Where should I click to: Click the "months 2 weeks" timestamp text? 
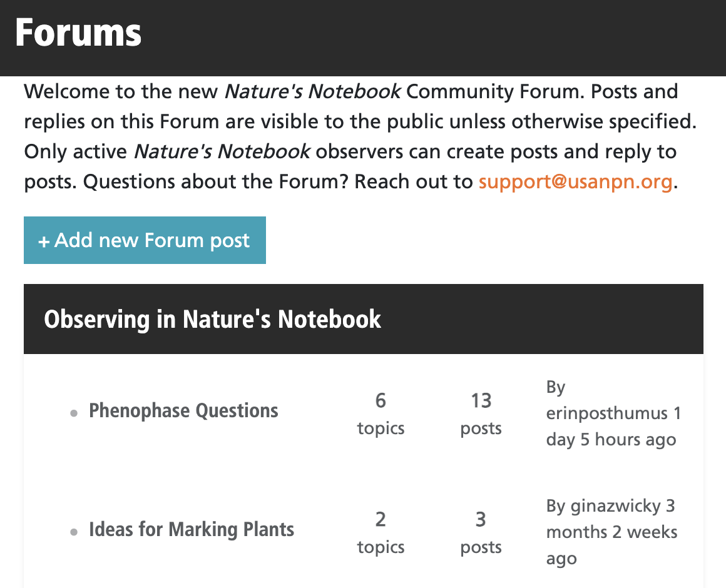point(611,532)
